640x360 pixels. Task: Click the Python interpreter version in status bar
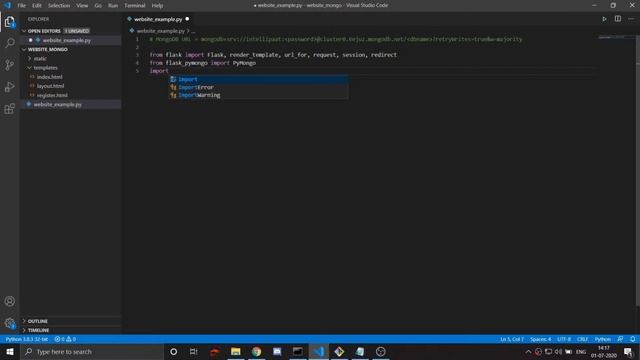pyautogui.click(x=27, y=339)
